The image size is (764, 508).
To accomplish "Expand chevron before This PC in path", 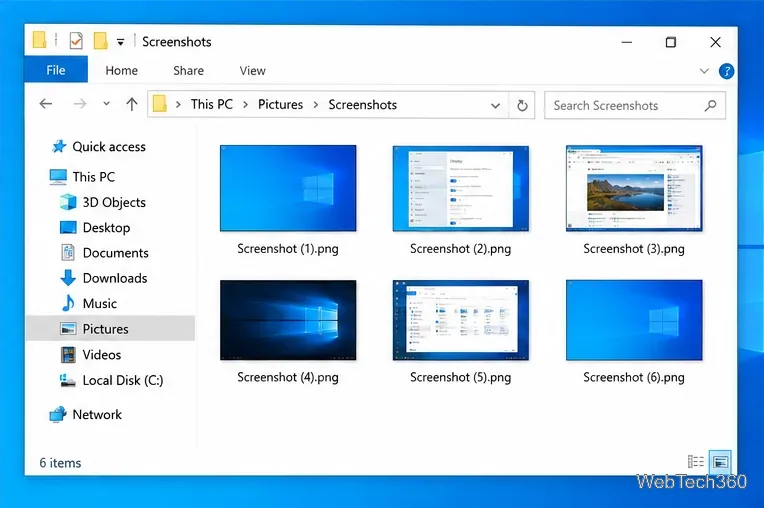I will click(178, 105).
